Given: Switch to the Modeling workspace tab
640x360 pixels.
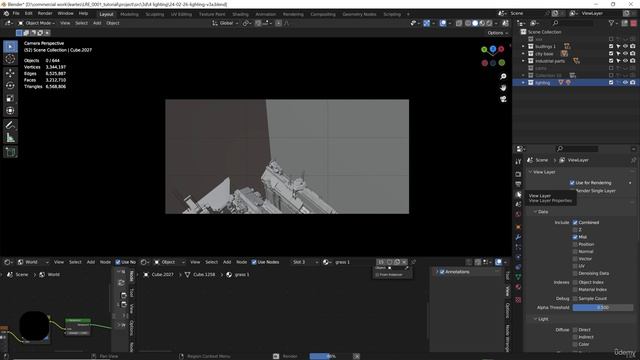Looking at the screenshot, I should (129, 14).
